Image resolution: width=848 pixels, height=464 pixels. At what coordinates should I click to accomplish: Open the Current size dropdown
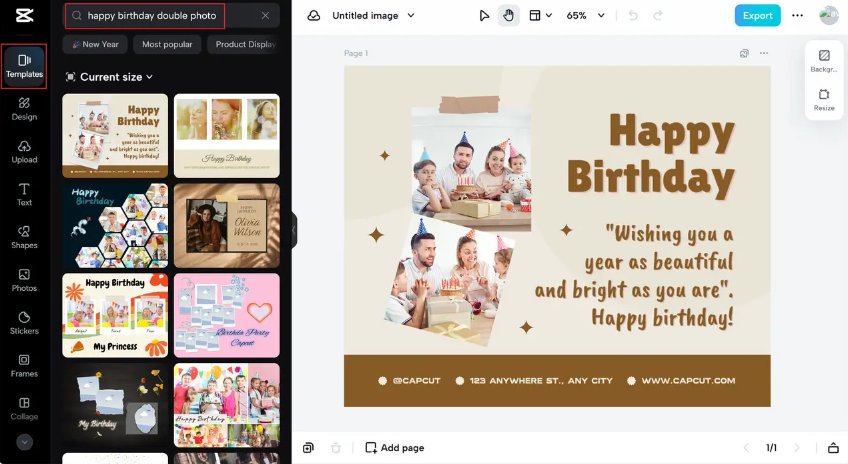tap(109, 77)
